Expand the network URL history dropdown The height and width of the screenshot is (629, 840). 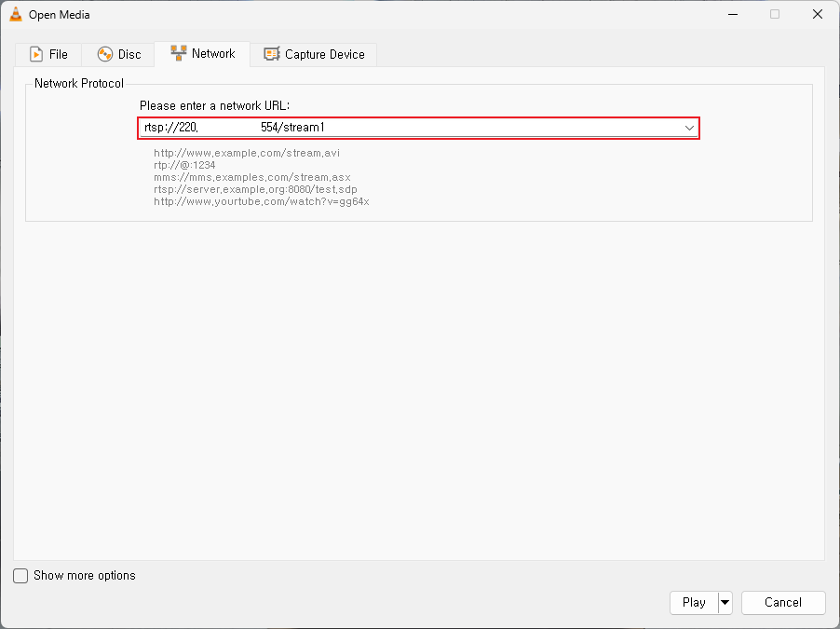(x=689, y=128)
